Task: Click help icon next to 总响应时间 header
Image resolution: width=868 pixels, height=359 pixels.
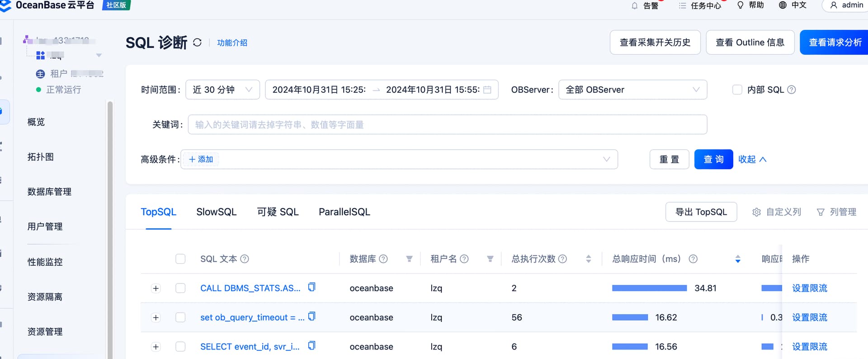Action: click(x=693, y=259)
